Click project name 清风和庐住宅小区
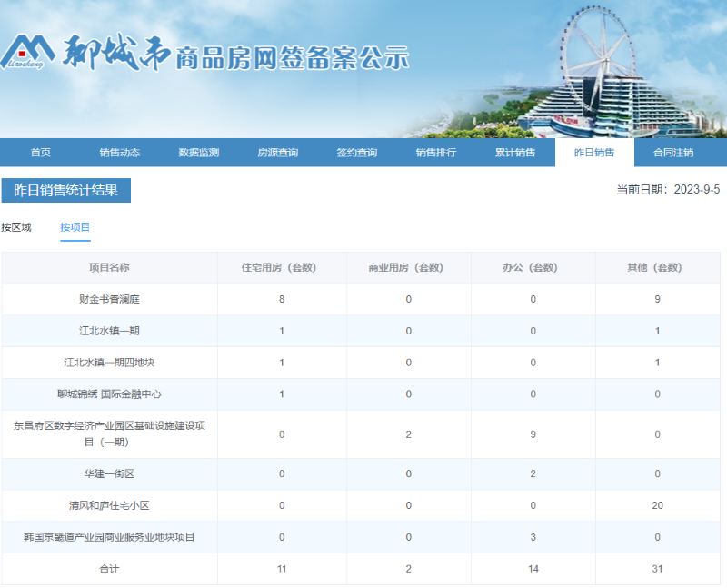 click(109, 505)
